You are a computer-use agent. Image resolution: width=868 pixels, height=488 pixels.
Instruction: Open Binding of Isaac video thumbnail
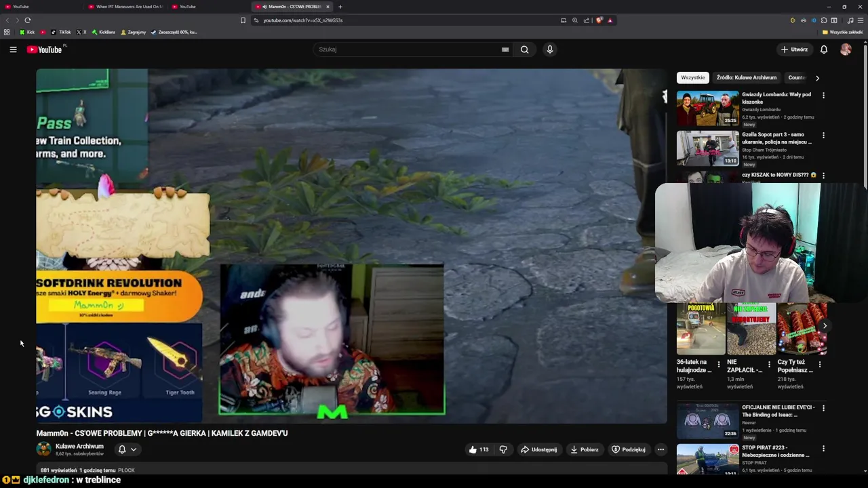point(707,421)
